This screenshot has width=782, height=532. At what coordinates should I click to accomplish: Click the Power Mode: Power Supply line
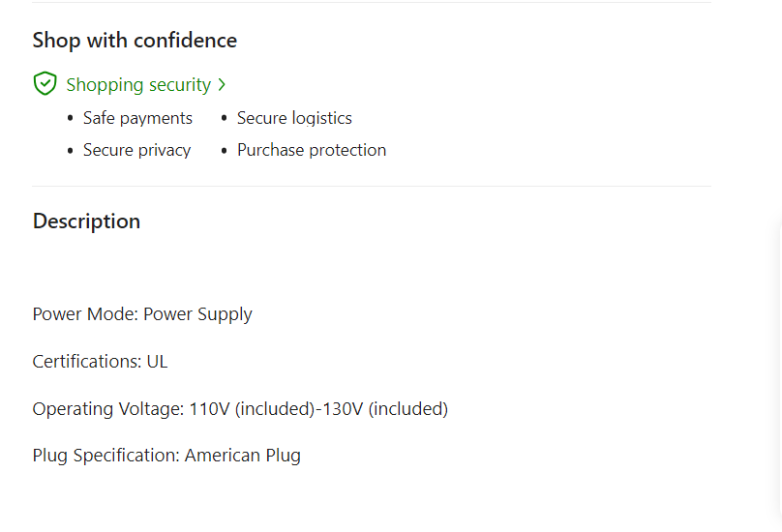[x=142, y=314]
